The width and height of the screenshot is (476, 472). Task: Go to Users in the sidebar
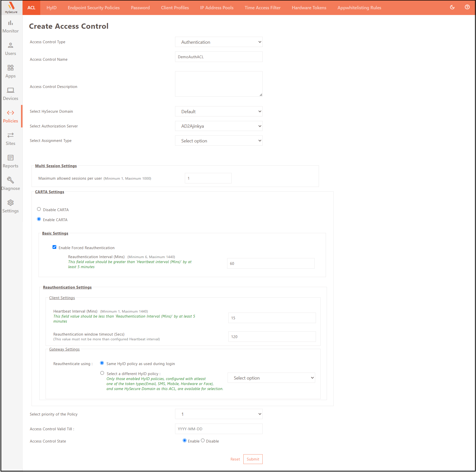[x=11, y=46]
